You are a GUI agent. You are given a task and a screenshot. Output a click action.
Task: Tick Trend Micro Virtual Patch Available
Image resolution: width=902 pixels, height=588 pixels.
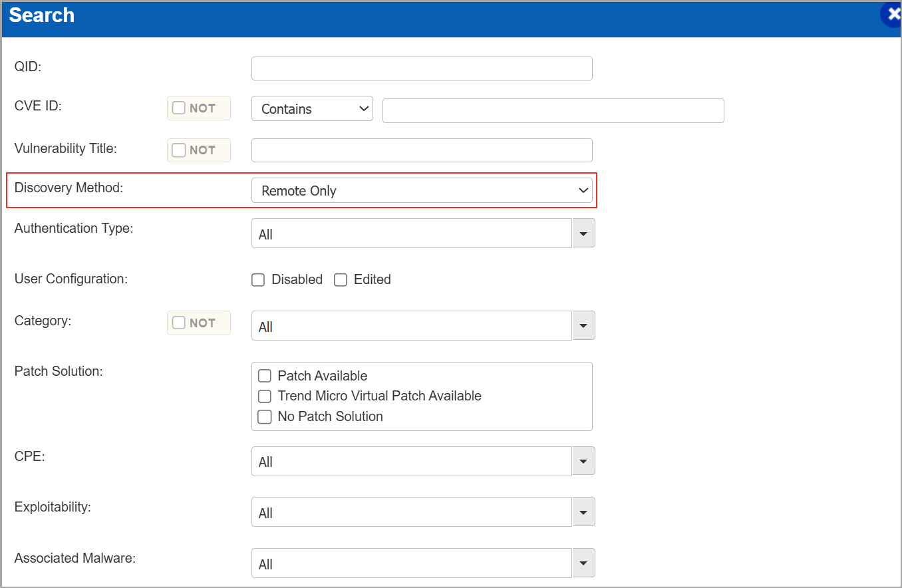[x=265, y=396]
